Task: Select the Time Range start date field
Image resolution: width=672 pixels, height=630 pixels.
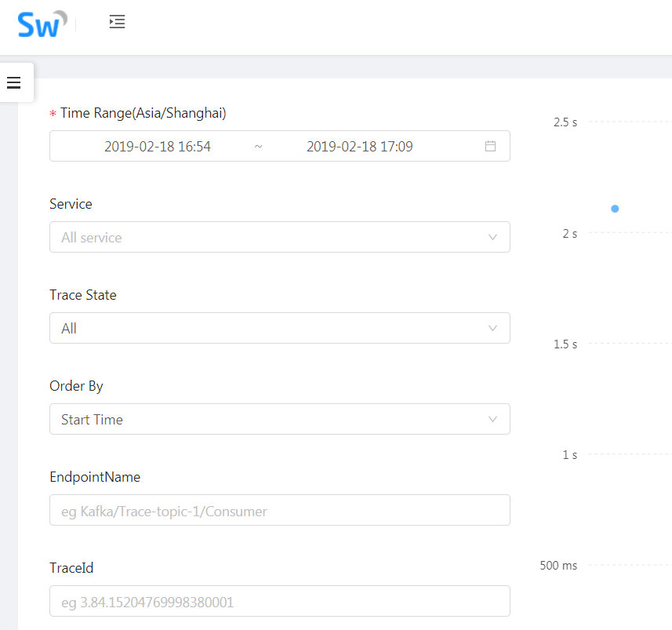Action: click(x=158, y=146)
